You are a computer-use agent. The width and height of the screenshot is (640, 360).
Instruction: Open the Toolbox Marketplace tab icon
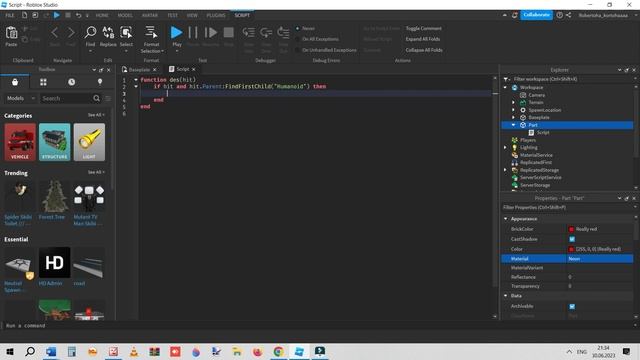pyautogui.click(x=15, y=82)
